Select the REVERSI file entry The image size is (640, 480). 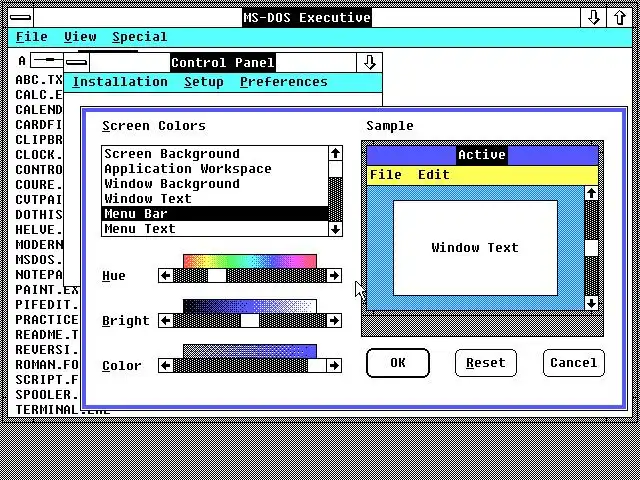point(47,350)
